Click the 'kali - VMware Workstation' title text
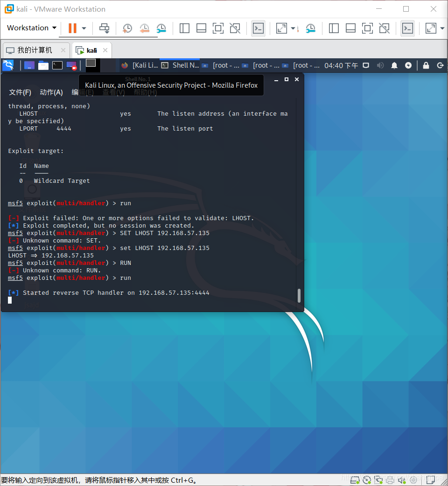Screen dimensions: 448x486 pos(61,9)
